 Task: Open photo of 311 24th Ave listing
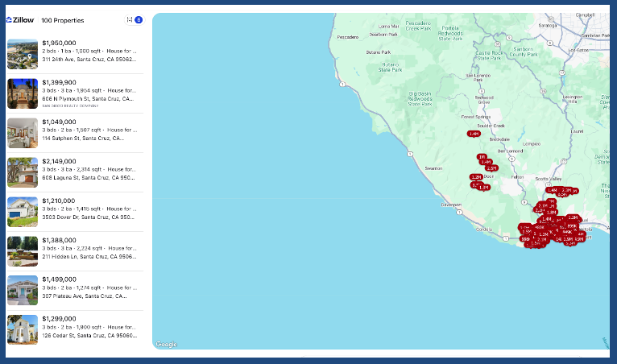[23, 54]
